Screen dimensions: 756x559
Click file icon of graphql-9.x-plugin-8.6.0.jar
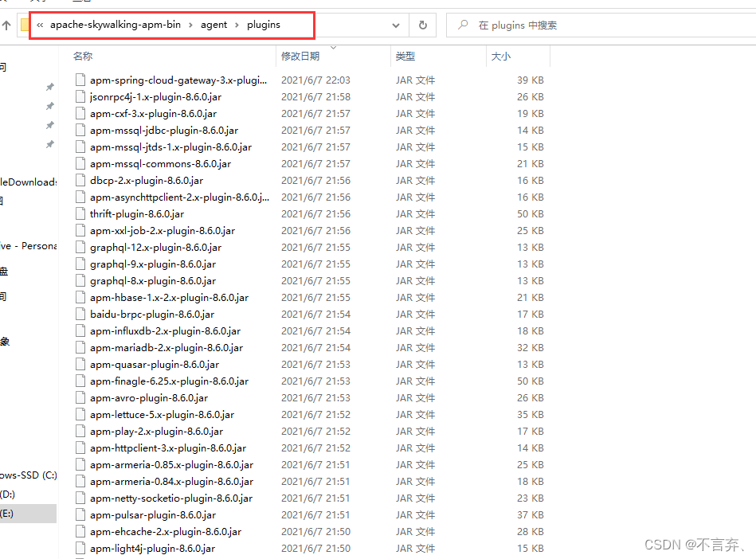coord(80,264)
